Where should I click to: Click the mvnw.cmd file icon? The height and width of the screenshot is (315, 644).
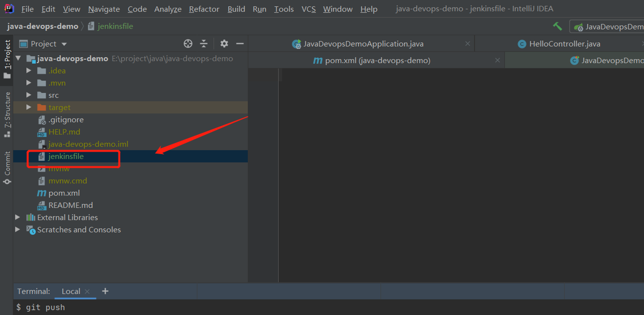click(x=42, y=181)
